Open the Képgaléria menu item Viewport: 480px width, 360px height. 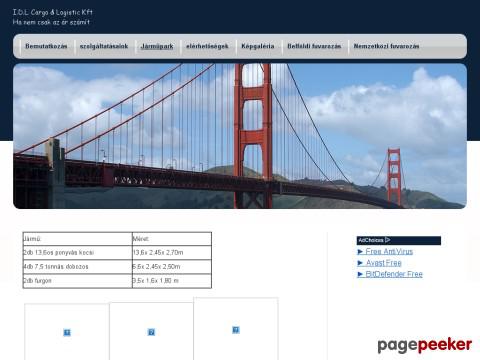tap(258, 46)
